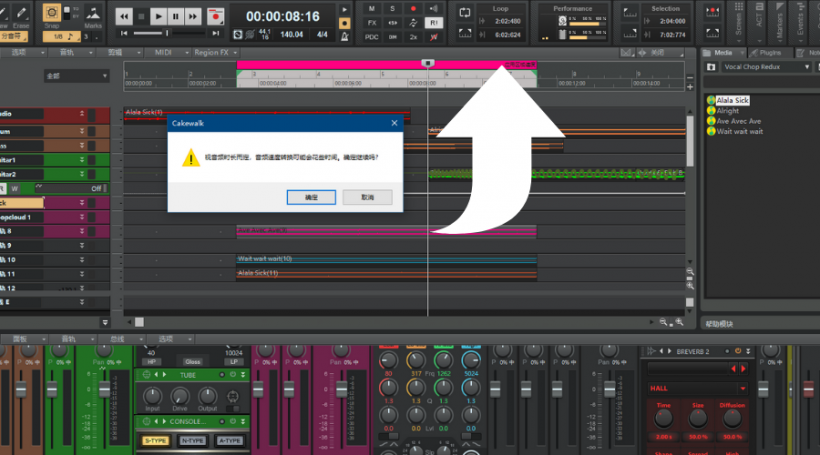Toggle global Solo S button
Screen dimensions: 820x455
pos(392,9)
